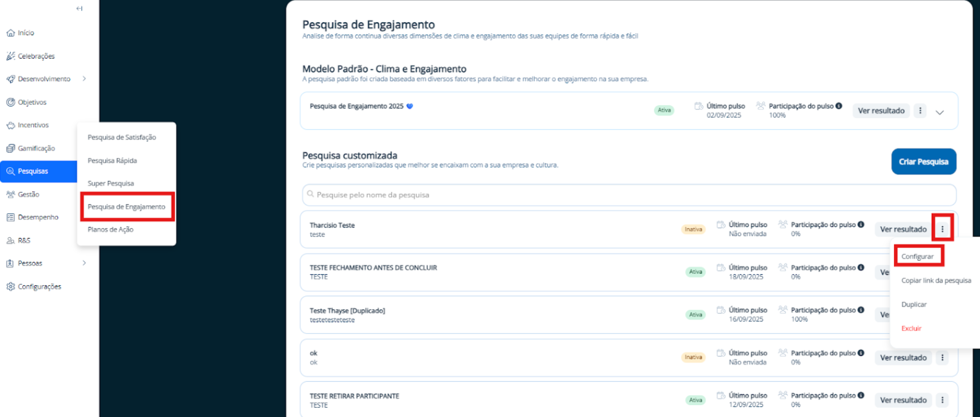The width and height of the screenshot is (980, 417).
Task: Open the three-dot menu for TESTE RETIRAR PARTICIPANTE
Action: click(x=942, y=400)
